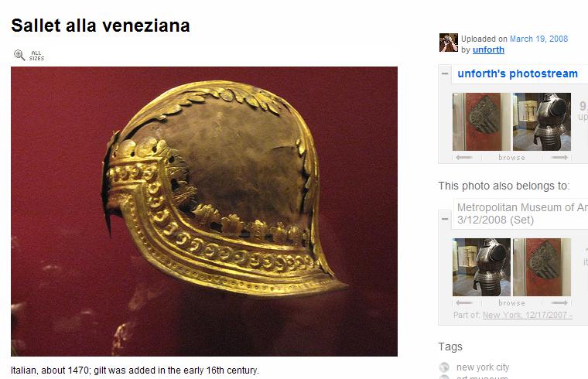This screenshot has height=379, width=588.
Task: Collapse the Metropolitan Museum set panel
Action: pos(445,219)
